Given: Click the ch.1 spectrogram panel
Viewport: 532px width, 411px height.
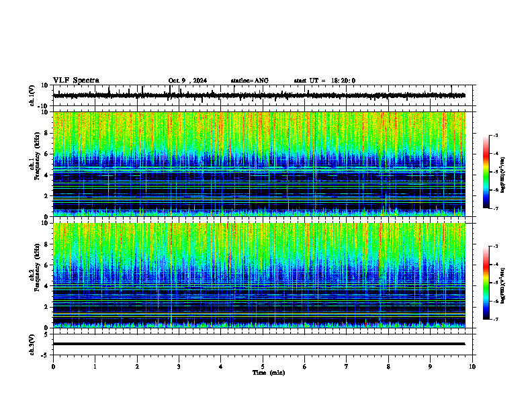Looking at the screenshot, I should click(x=259, y=164).
